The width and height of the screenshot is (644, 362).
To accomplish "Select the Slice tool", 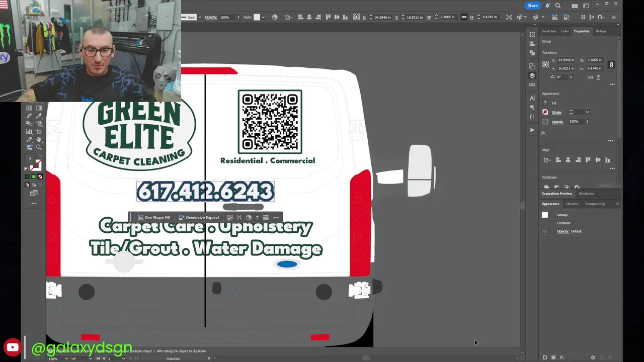I will 29,139.
